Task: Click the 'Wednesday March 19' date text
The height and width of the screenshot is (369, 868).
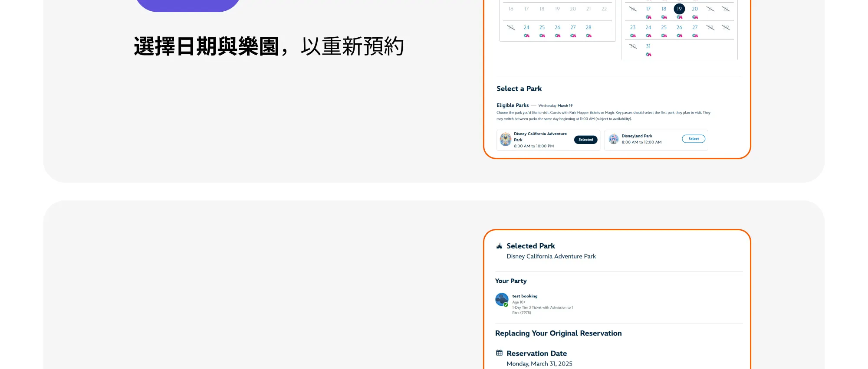Action: point(556,106)
